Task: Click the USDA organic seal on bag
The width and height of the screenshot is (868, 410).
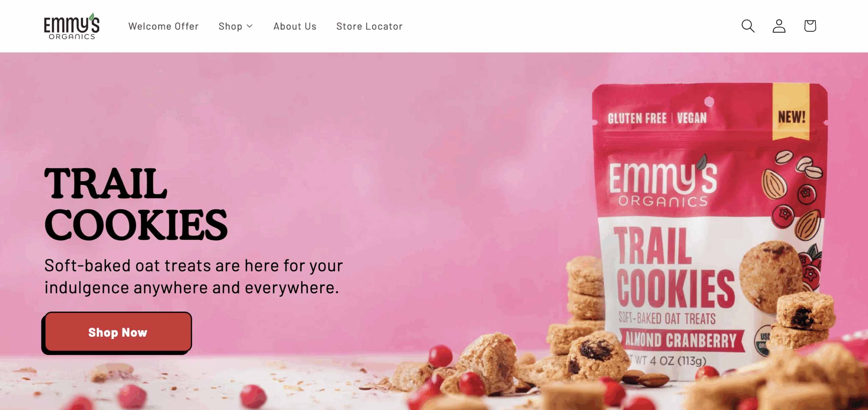Action: click(x=763, y=340)
